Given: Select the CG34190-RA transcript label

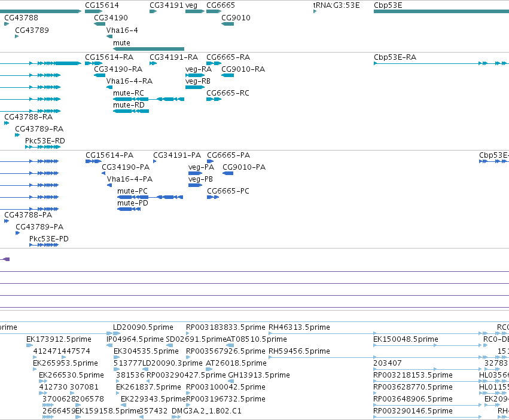Looking at the screenshot, I should (118, 69).
